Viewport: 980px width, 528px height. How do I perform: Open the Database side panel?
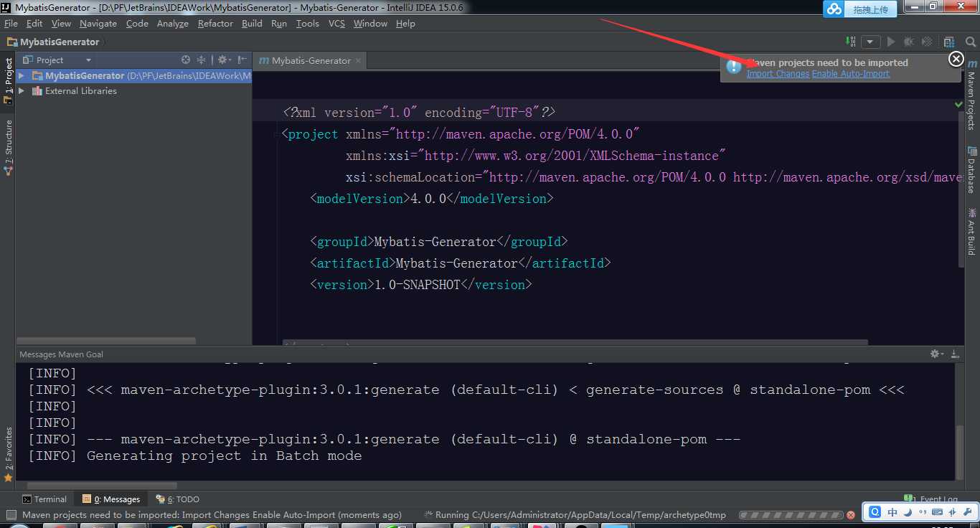(971, 170)
